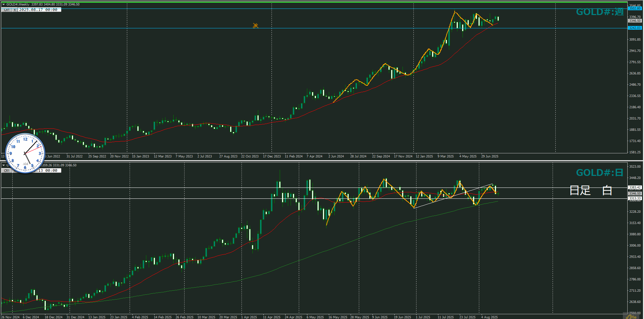Click the 10 Mar 2025 daily date label
The width and height of the screenshot is (644, 319).
[x=206, y=317]
